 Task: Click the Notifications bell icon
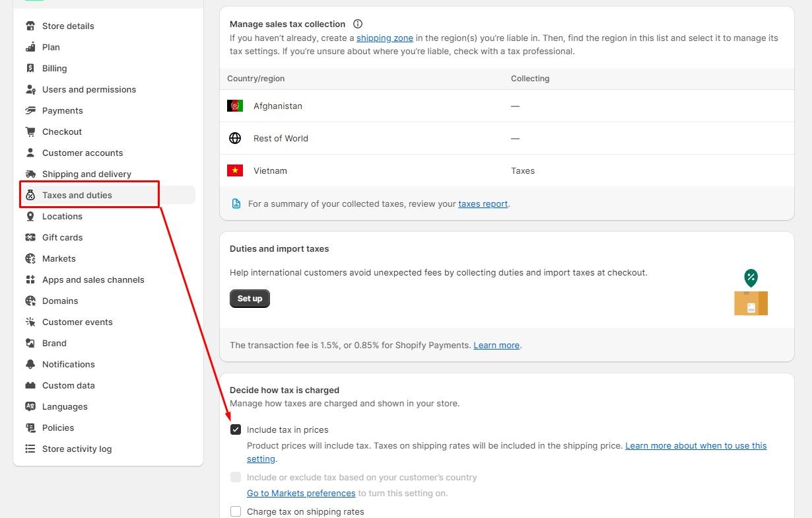click(x=30, y=364)
